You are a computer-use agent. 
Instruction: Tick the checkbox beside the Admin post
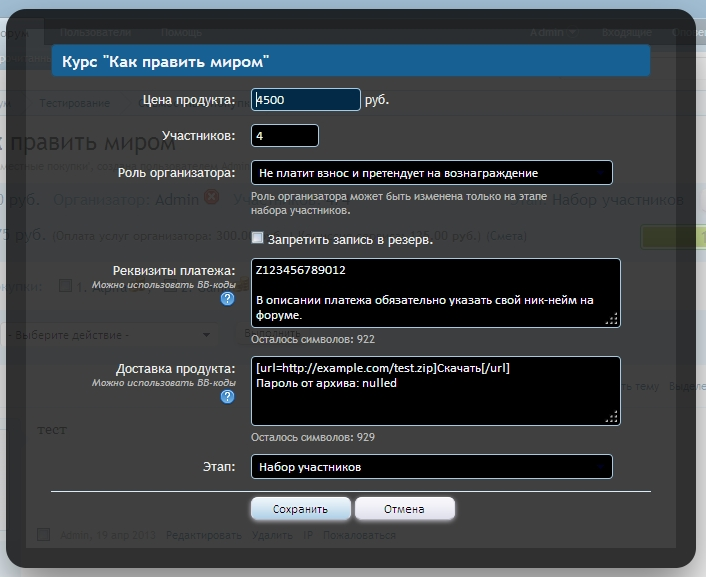(43, 535)
